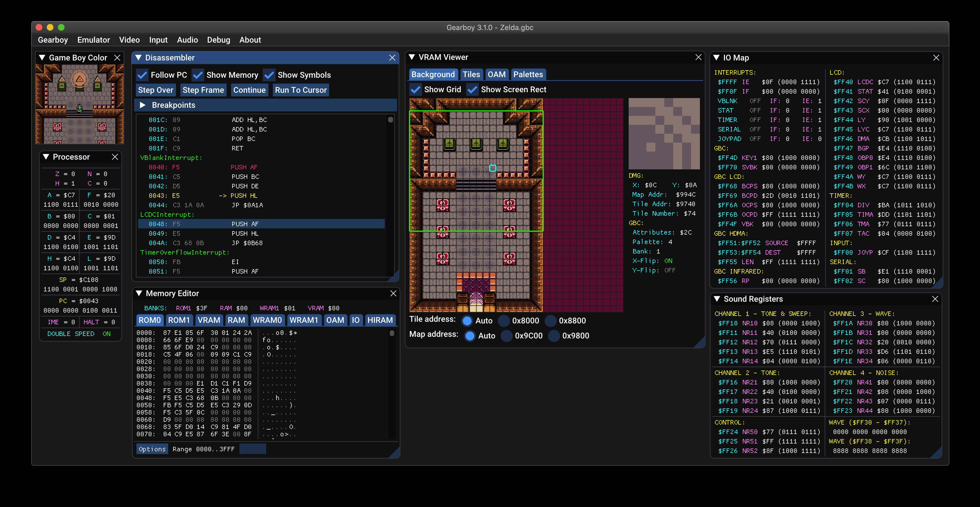Switch to the Tiles tab
Image resolution: width=980 pixels, height=507 pixels.
click(x=471, y=74)
